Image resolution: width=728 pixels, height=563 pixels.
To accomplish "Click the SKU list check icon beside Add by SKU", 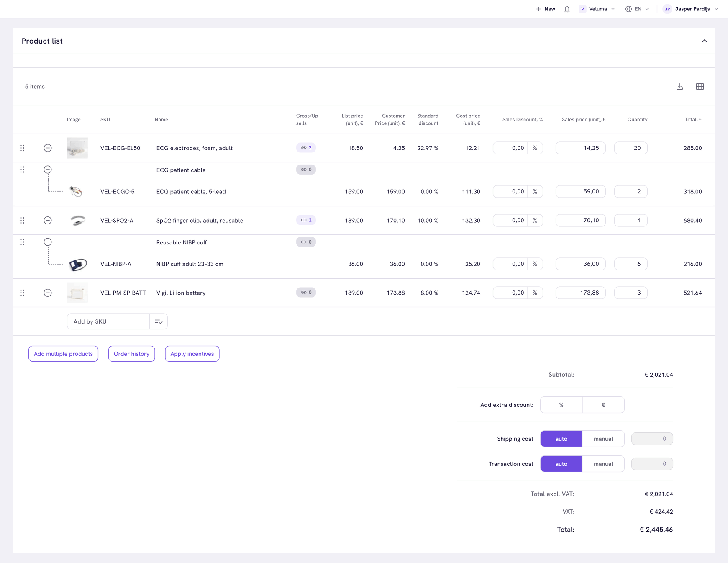I will click(x=159, y=321).
